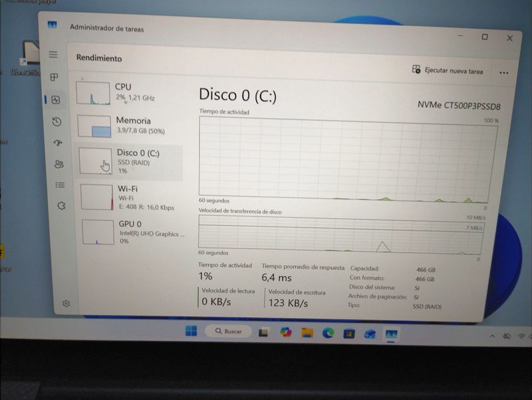Open the Details list icon

[60, 185]
